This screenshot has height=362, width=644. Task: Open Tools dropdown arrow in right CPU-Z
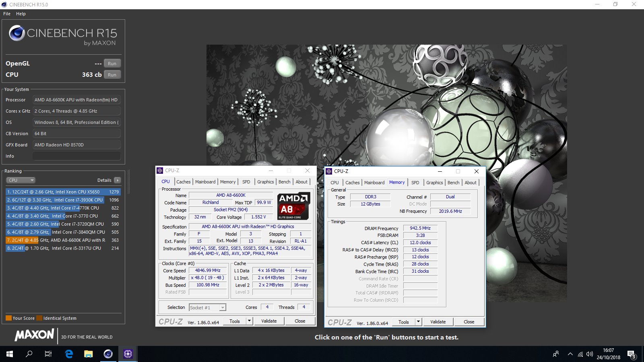click(419, 322)
